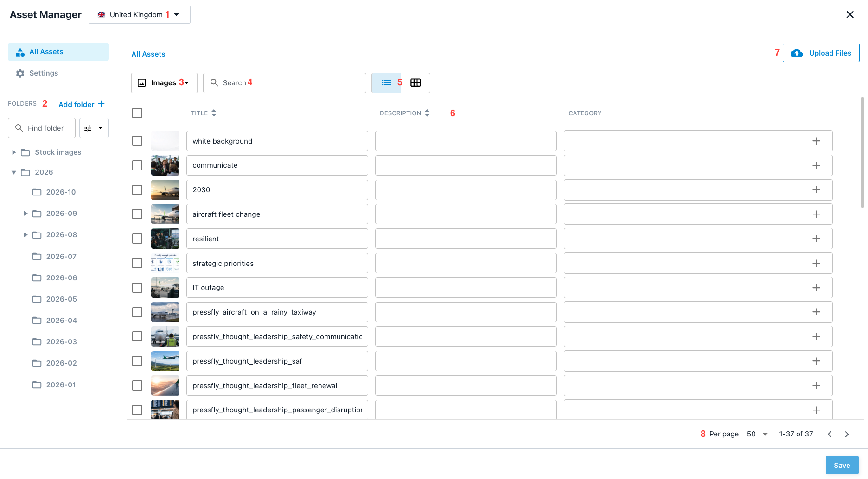
Task: Open the per page 50 dropdown
Action: tap(757, 434)
